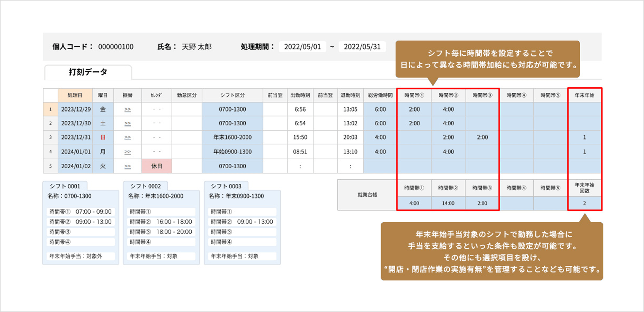This screenshot has width=644, height=312.
Task: Select row number 3 header
Action: click(50, 137)
